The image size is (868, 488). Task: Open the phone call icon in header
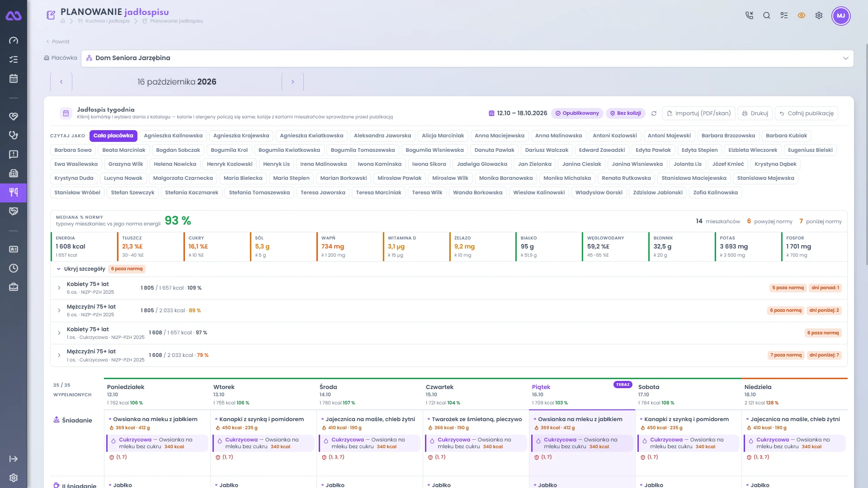tap(750, 15)
